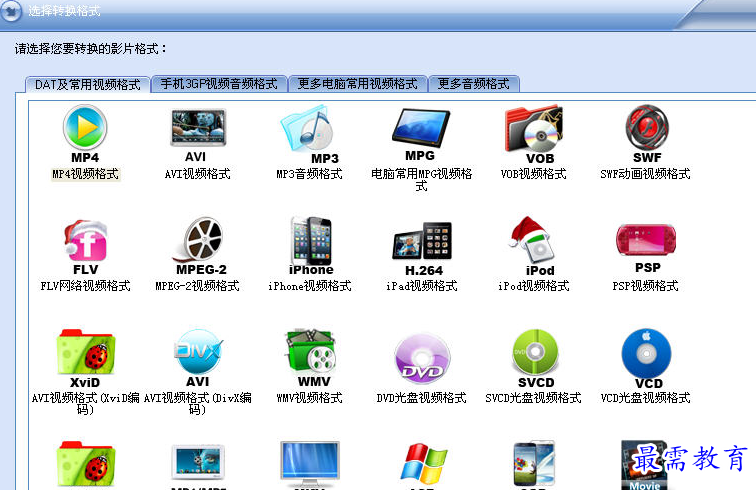This screenshot has width=756, height=490.
Task: Click the AVI视频格式 label
Action: point(198,174)
